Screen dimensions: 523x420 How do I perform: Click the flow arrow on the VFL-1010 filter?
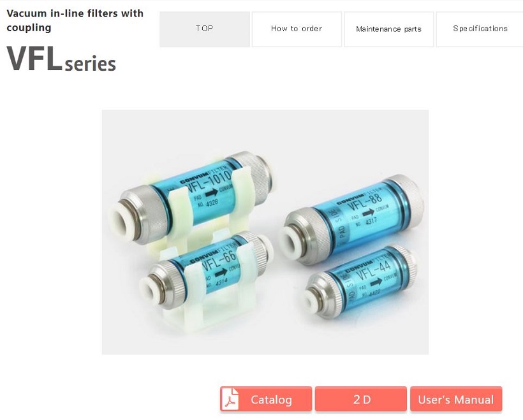coord(211,193)
